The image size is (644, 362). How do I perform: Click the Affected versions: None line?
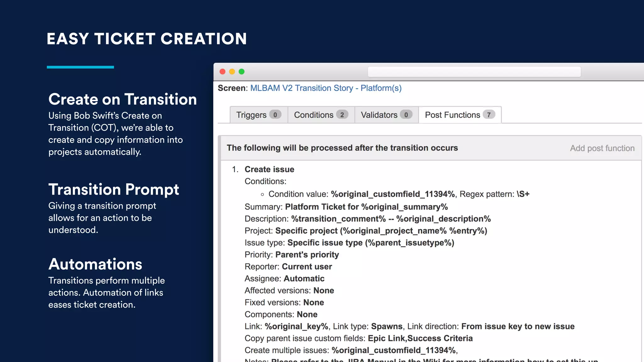pos(289,290)
